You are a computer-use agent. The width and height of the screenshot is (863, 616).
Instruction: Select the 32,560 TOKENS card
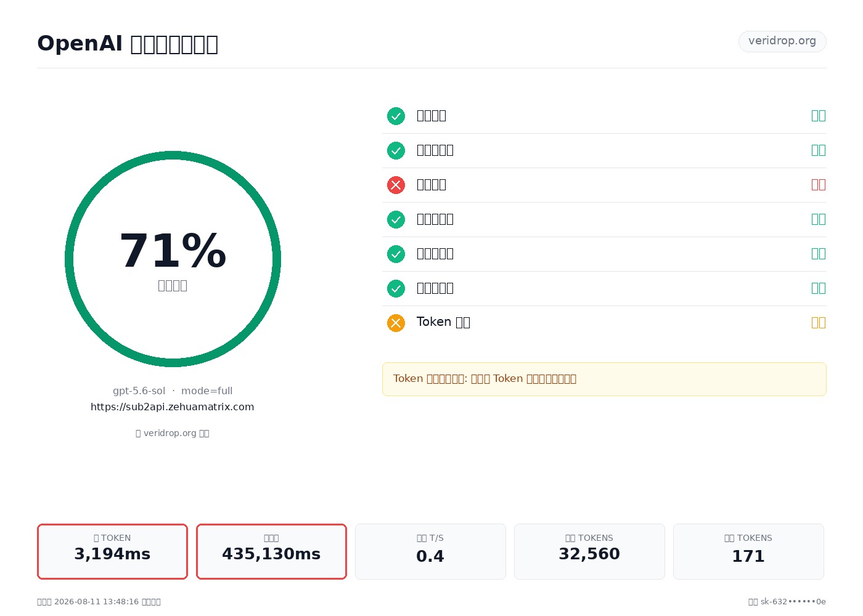[x=589, y=551]
